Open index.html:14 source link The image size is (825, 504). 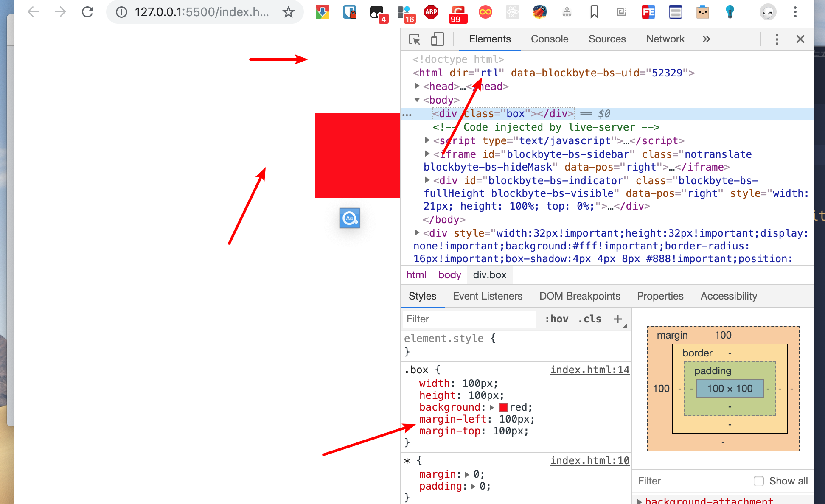pyautogui.click(x=589, y=370)
